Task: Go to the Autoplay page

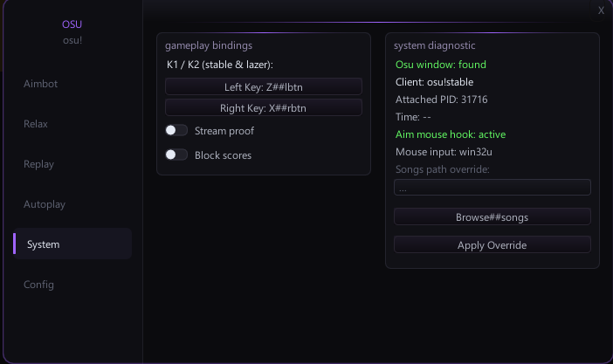Action: pyautogui.click(x=45, y=204)
